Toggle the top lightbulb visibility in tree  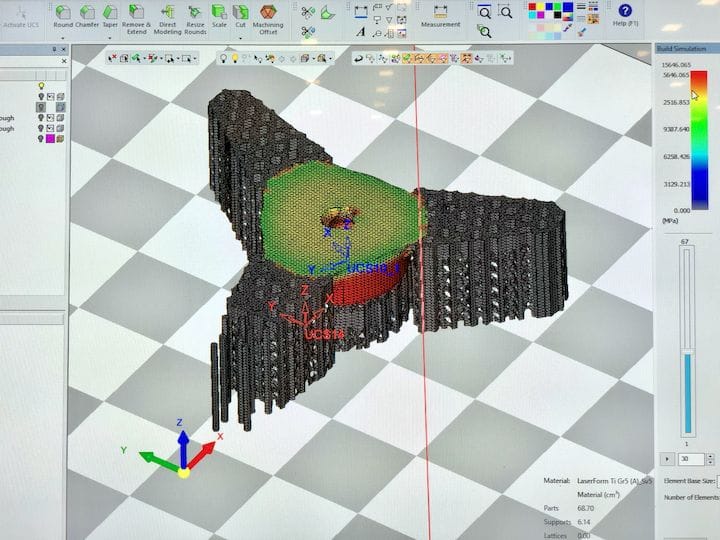pos(41,87)
